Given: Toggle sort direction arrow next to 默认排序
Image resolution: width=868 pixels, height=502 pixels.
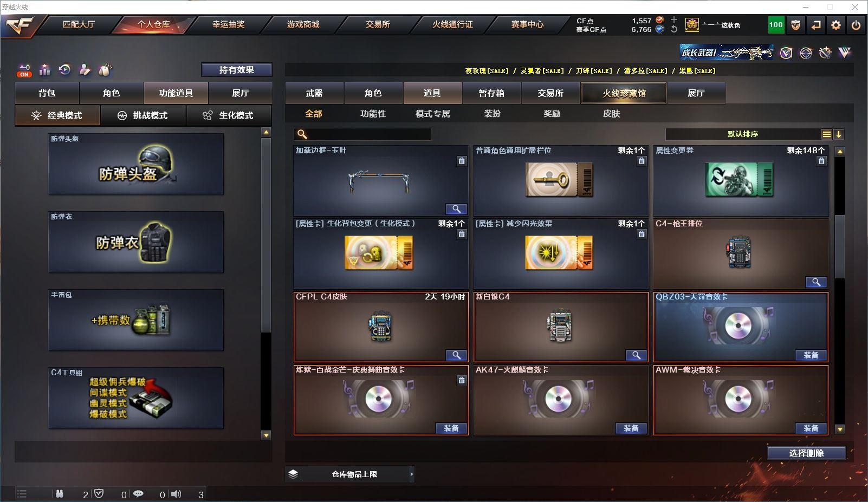Looking at the screenshot, I should click(x=838, y=134).
